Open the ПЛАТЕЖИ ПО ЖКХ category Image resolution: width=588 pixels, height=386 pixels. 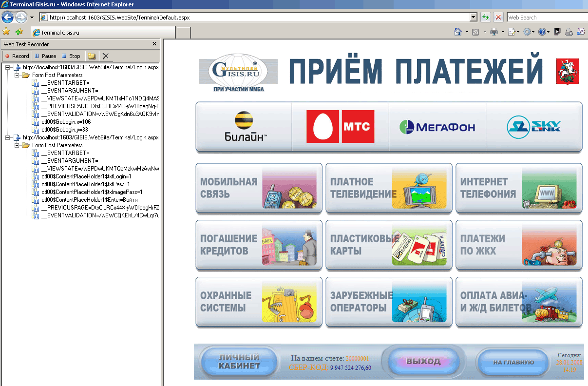point(519,245)
